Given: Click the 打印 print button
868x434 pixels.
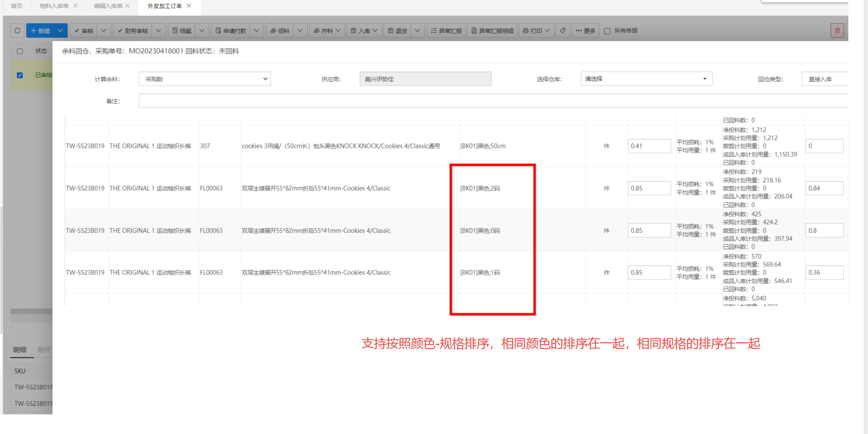Looking at the screenshot, I should tap(536, 30).
